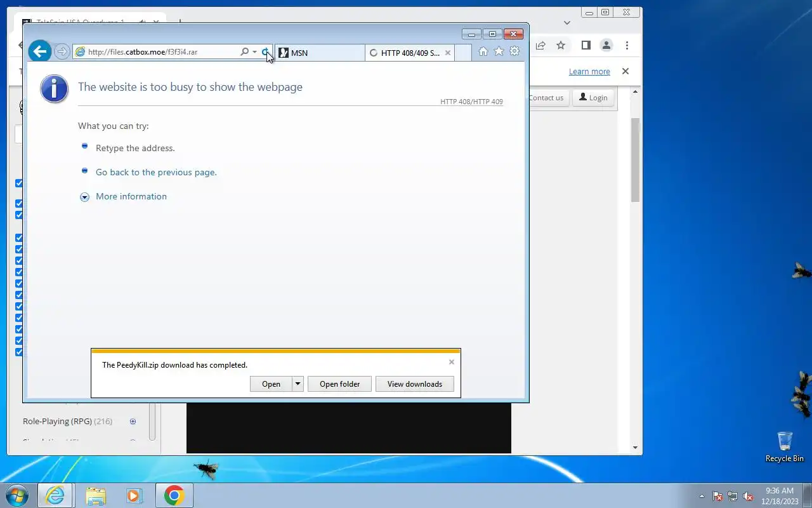812x508 pixels.
Task: Click Internet Explorer icon on taskbar
Action: [55, 495]
